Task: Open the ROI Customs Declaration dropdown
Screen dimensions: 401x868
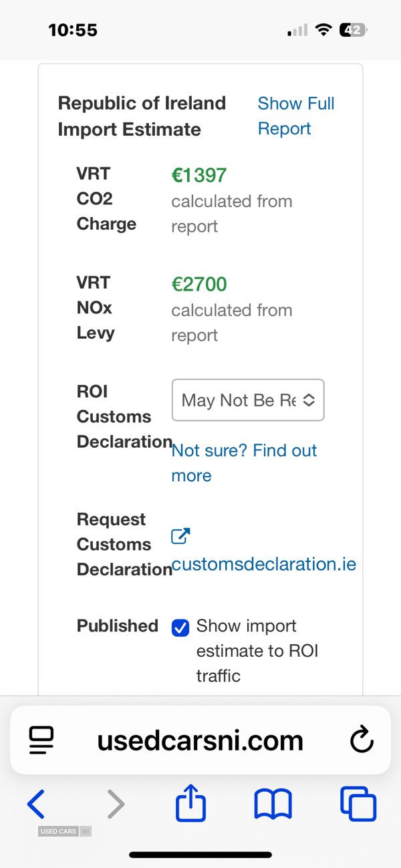Action: [x=248, y=400]
